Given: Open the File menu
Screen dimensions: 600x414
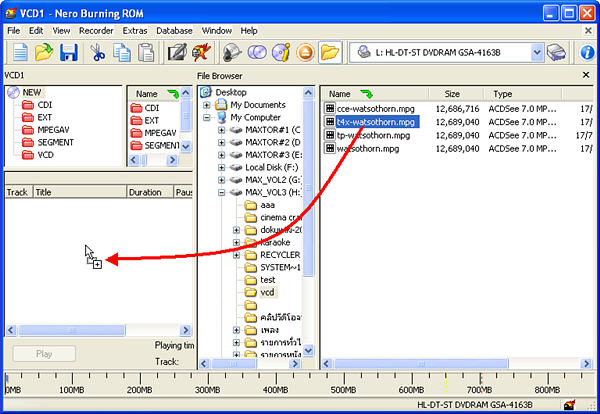Looking at the screenshot, I should [x=13, y=31].
